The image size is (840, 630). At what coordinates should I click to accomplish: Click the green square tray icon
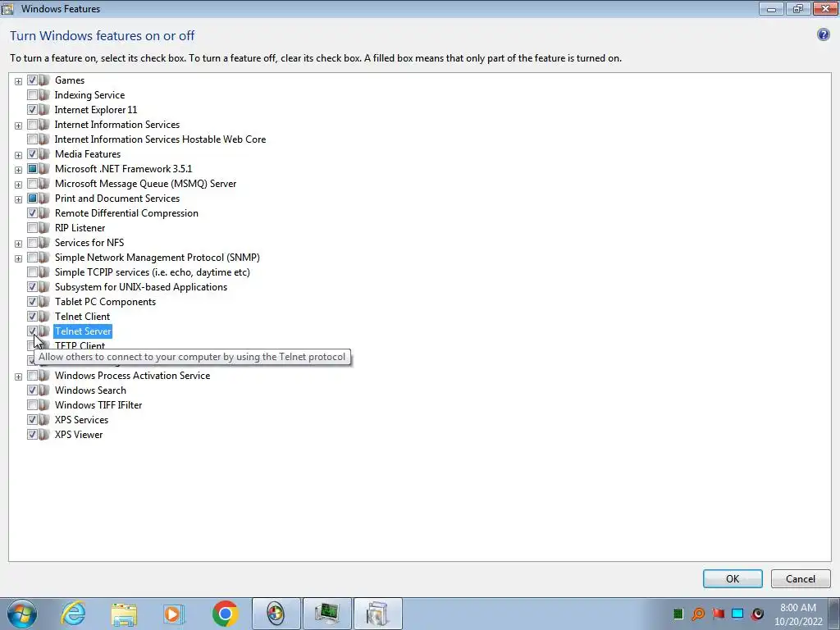678,614
